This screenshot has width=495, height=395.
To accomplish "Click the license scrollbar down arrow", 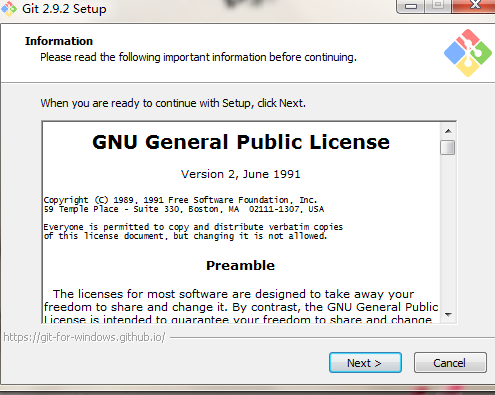I will pyautogui.click(x=448, y=314).
